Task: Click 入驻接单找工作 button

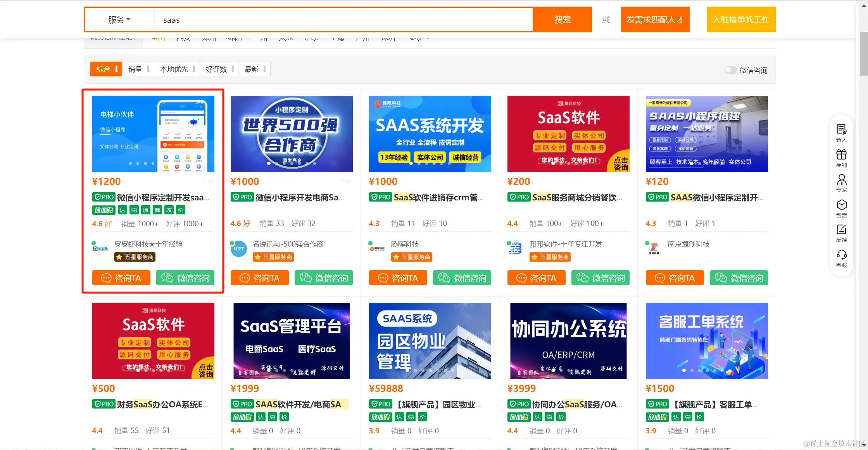Action: pyautogui.click(x=741, y=19)
